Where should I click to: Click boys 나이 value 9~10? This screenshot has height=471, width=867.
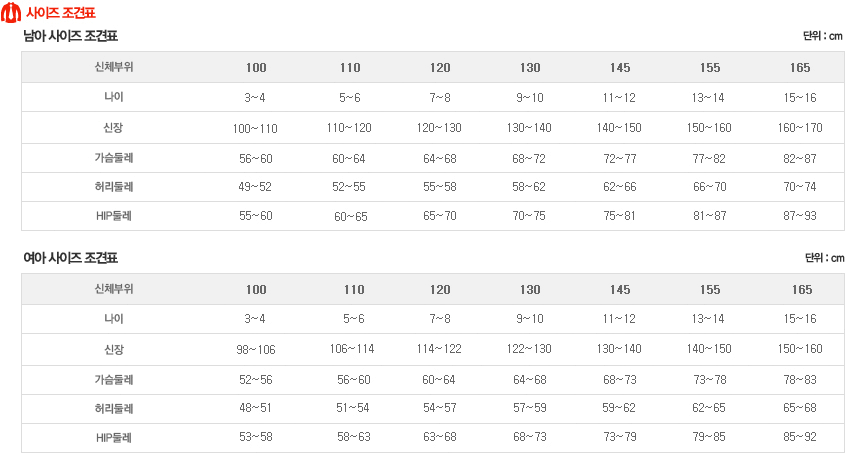[x=530, y=98]
